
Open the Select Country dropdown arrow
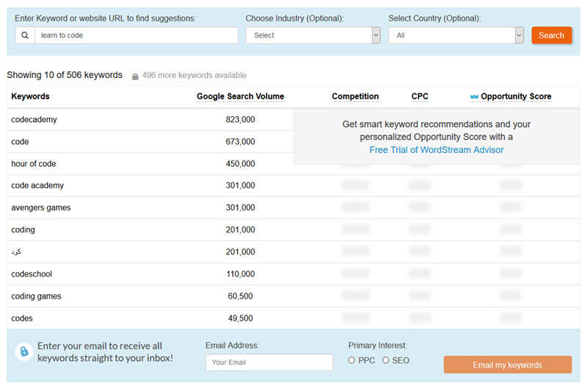[519, 35]
